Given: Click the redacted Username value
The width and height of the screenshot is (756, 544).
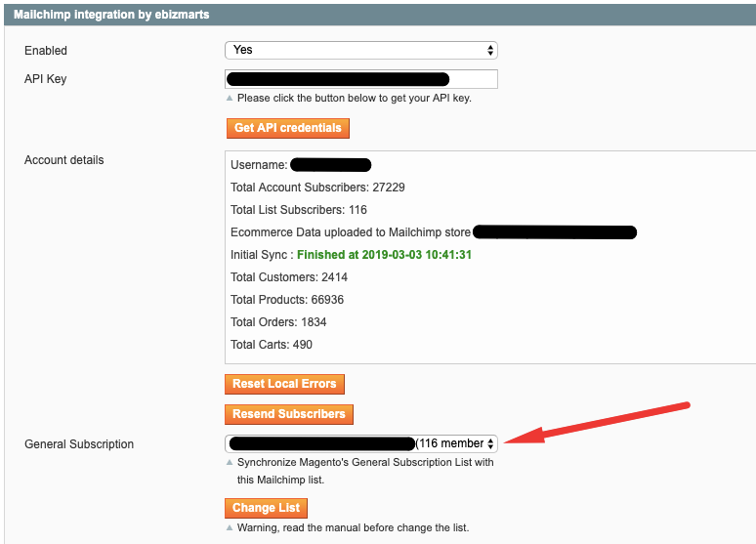Looking at the screenshot, I should (x=331, y=165).
